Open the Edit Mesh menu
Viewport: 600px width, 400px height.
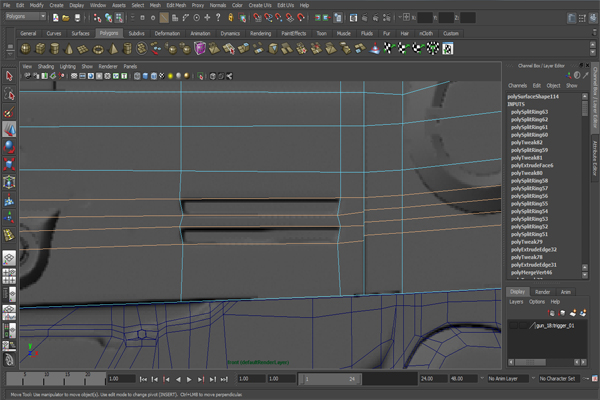point(176,5)
